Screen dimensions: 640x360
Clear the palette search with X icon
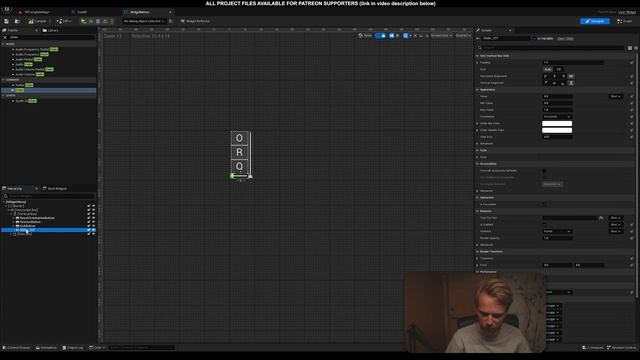(5, 37)
